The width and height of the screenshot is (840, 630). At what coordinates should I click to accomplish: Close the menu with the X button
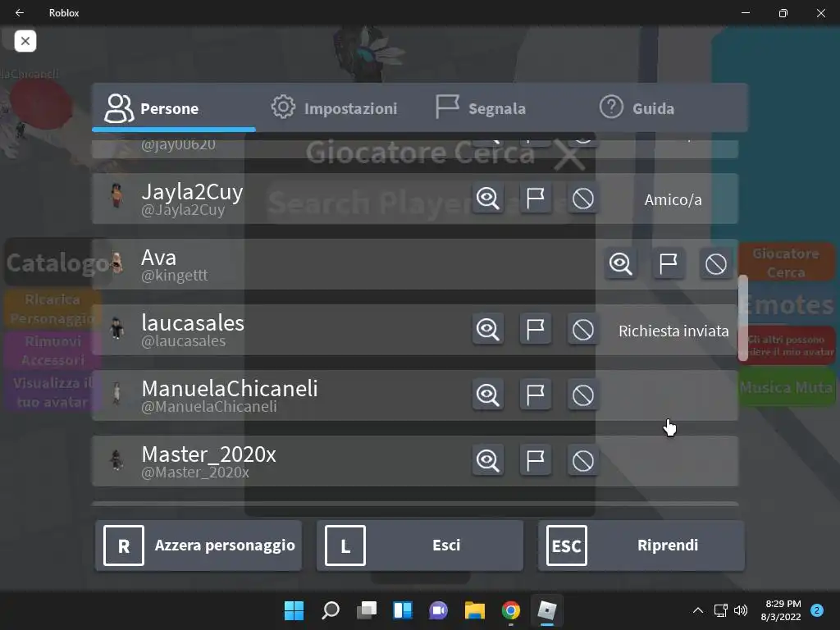[x=25, y=41]
